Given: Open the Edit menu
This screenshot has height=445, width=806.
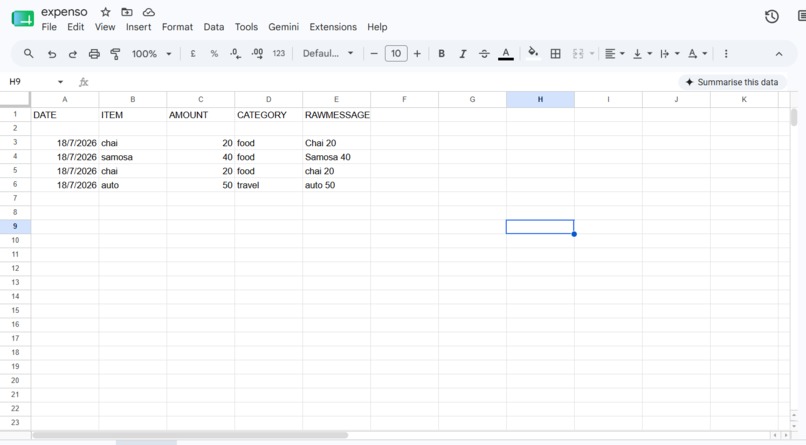Looking at the screenshot, I should [x=76, y=27].
